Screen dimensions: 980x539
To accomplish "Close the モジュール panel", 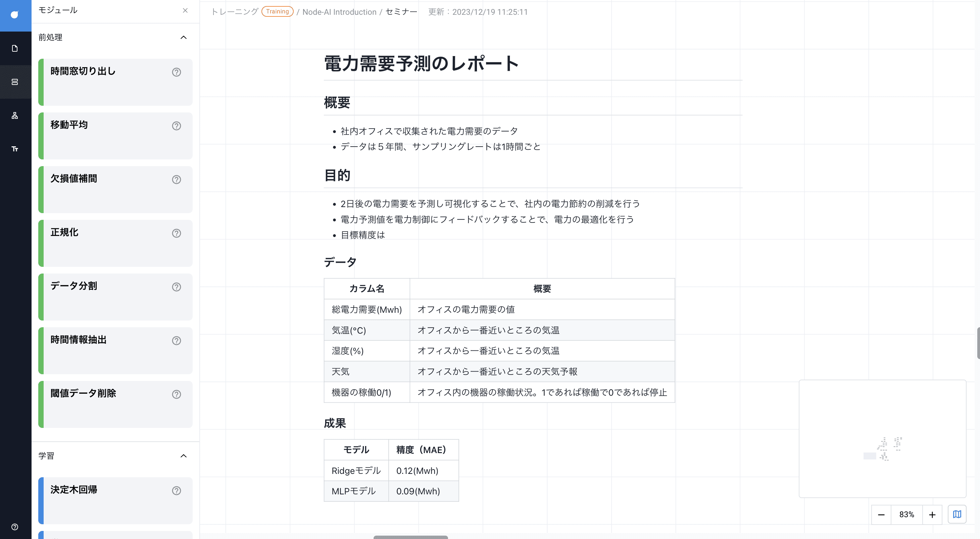I will pyautogui.click(x=185, y=10).
